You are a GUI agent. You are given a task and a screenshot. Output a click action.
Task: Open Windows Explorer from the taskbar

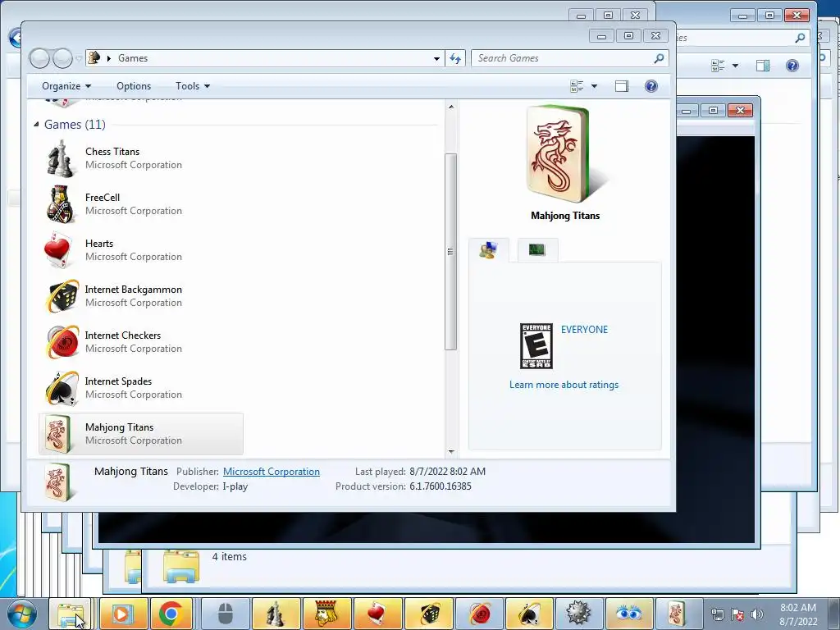pos(71,614)
